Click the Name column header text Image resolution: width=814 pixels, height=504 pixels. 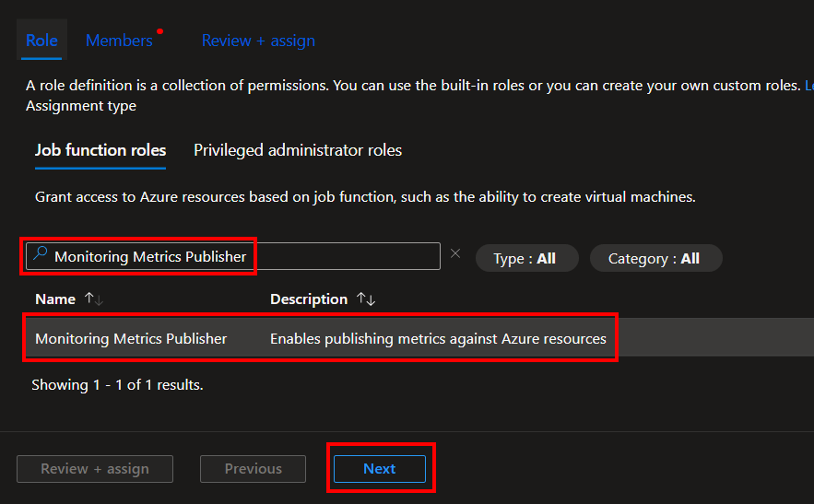point(55,299)
